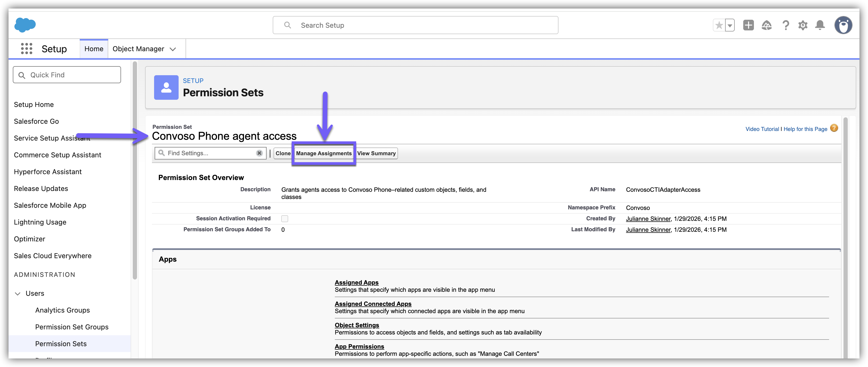Click the sidebar vertical scrollbar

[135, 169]
